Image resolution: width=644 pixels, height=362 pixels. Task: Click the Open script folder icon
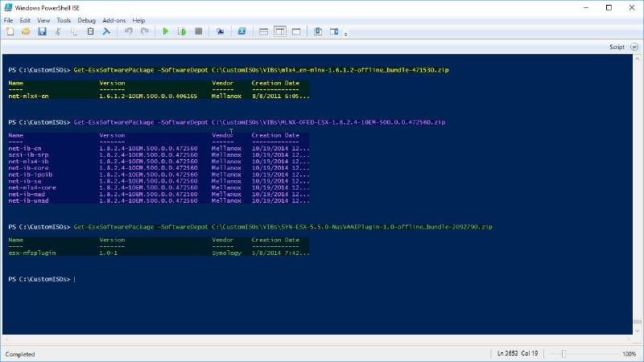(26, 31)
